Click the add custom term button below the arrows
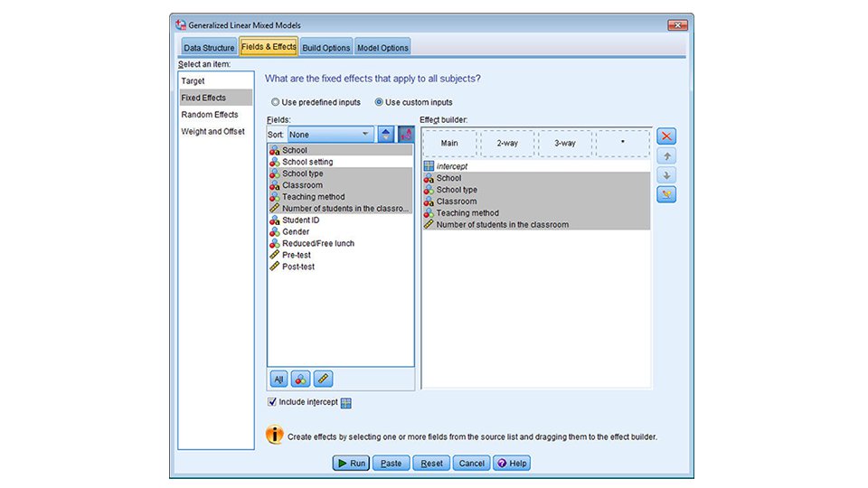The height and width of the screenshot is (488, 868). [666, 194]
